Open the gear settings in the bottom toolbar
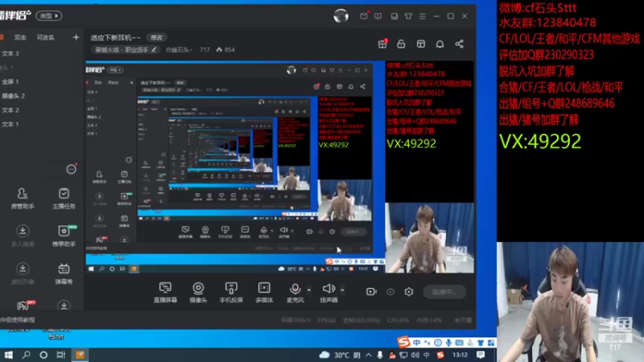 click(x=409, y=291)
